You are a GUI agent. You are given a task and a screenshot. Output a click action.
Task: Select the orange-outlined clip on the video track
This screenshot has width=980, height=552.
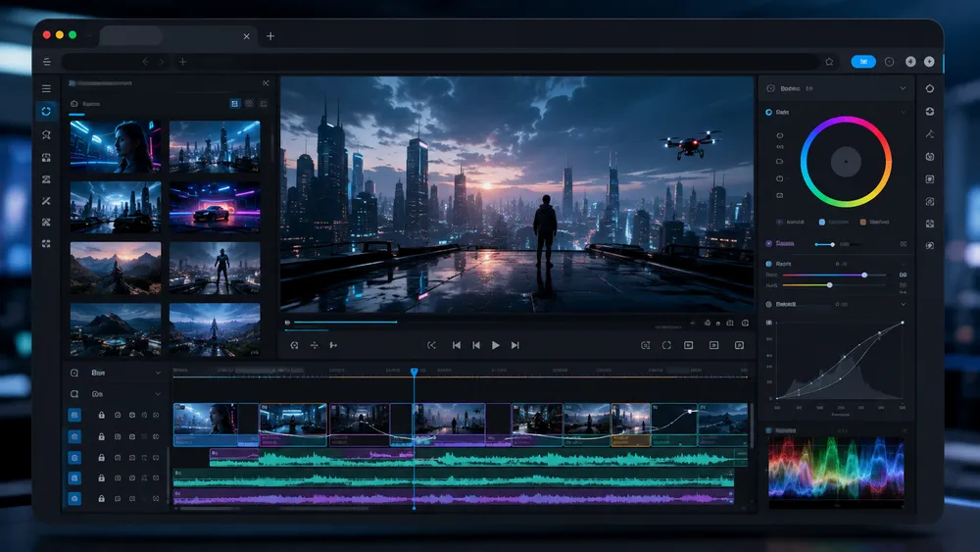630,425
